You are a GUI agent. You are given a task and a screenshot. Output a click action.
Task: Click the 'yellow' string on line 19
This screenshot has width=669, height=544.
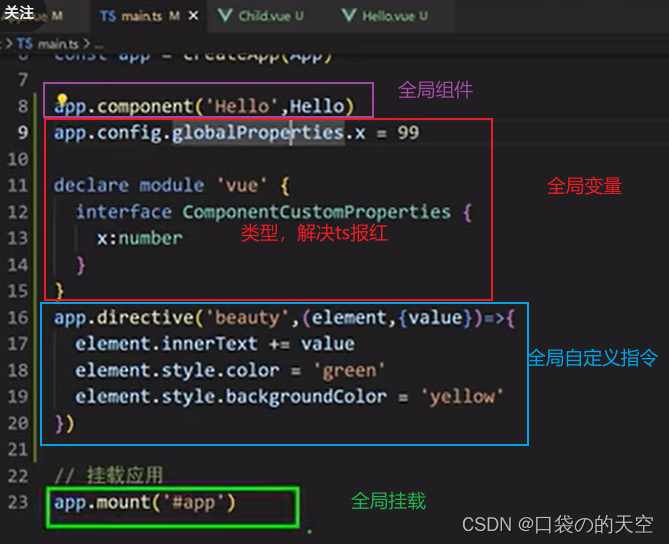[462, 397]
